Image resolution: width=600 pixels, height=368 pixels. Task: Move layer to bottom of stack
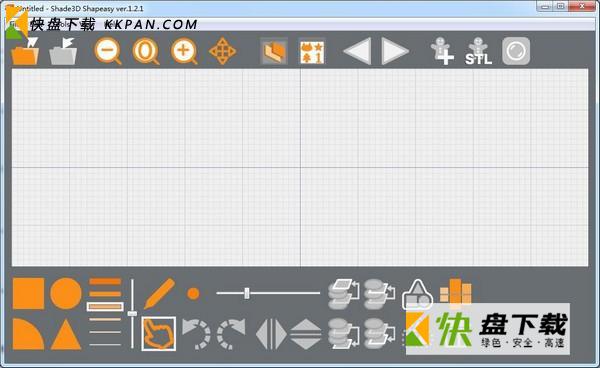coord(344,334)
